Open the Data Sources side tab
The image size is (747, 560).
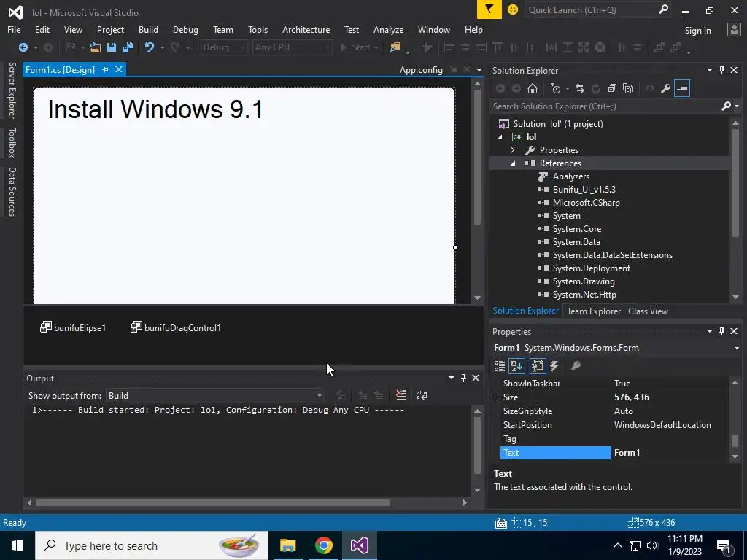[x=12, y=192]
